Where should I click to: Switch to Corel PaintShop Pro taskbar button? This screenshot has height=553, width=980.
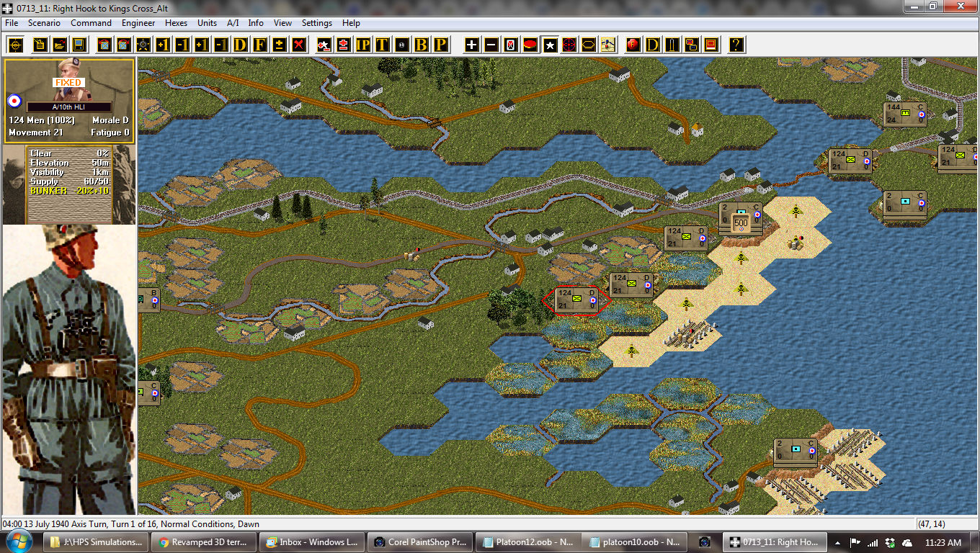coord(422,542)
